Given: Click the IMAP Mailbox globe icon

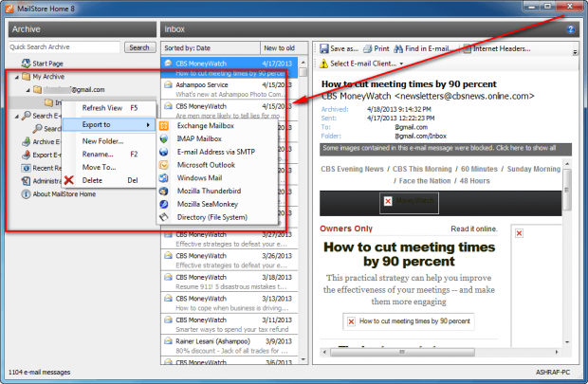Looking at the screenshot, I should tap(164, 138).
